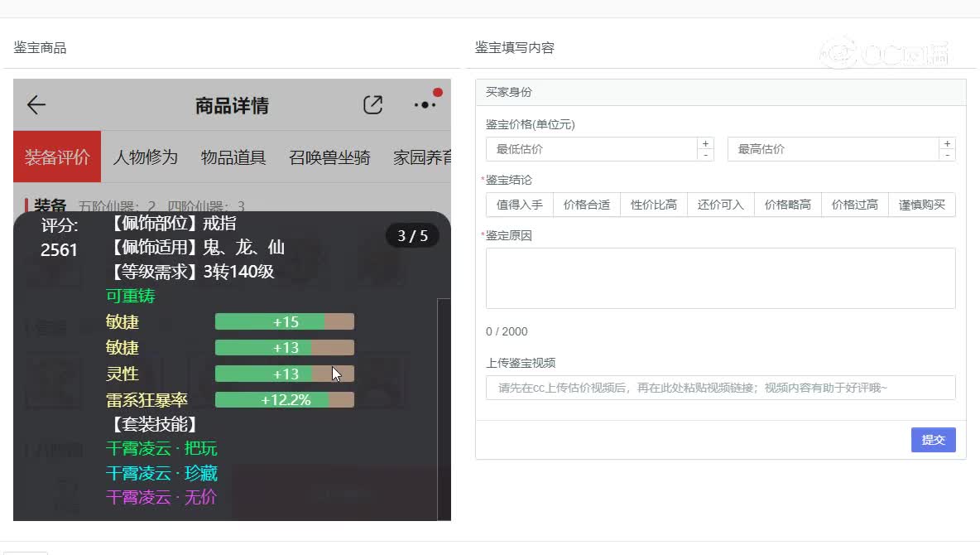Click the 0 / 2000 character counter

click(x=507, y=331)
